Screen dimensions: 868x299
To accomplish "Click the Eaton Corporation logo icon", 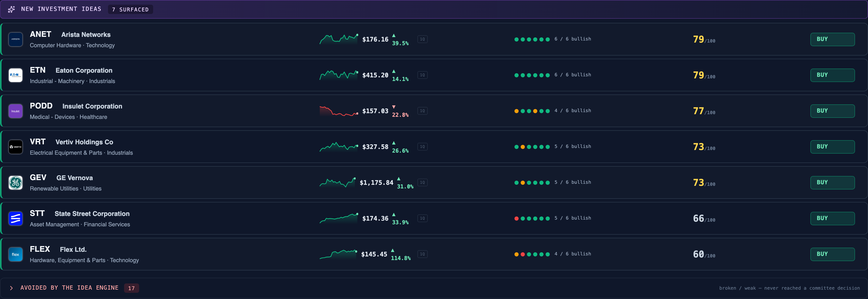I will point(16,75).
